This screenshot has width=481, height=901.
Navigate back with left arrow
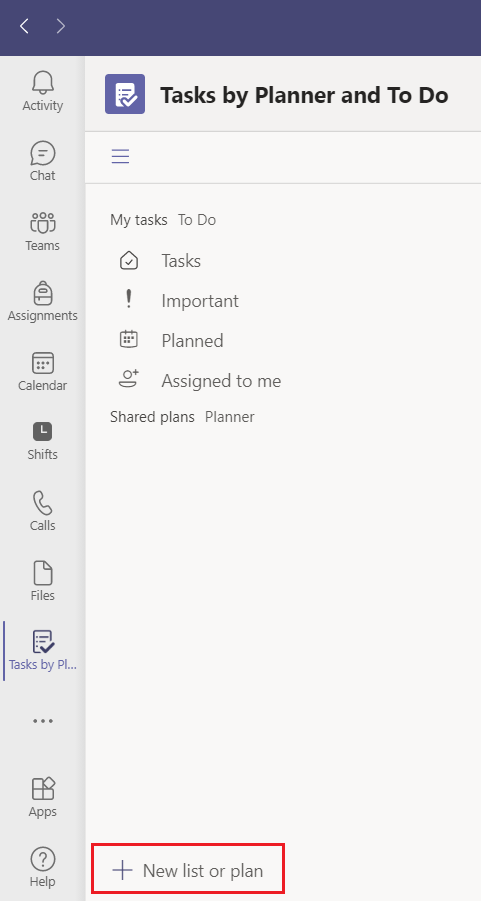pos(24,26)
